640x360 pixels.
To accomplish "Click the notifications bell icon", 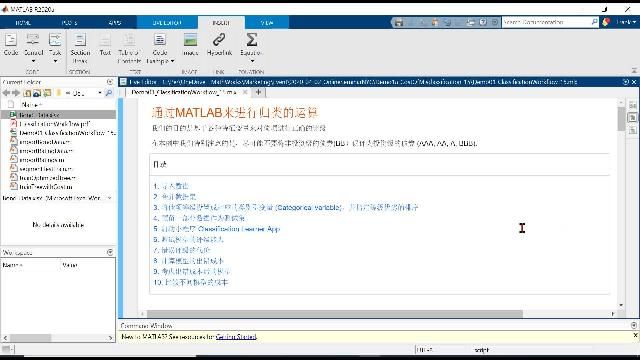I will pyautogui.click(x=606, y=22).
